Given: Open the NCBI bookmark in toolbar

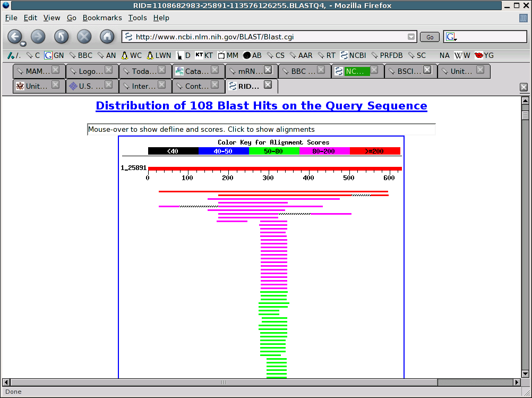Looking at the screenshot, I should [353, 55].
